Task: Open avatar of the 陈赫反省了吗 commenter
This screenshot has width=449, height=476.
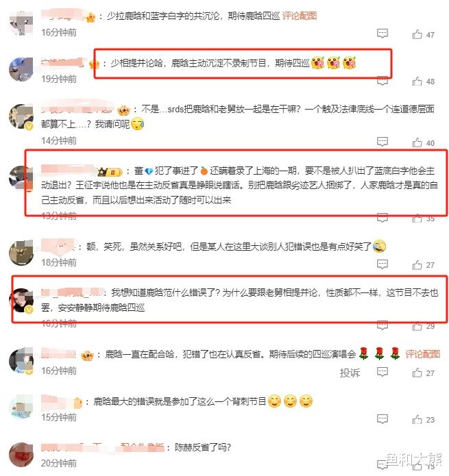Action: pos(21,454)
